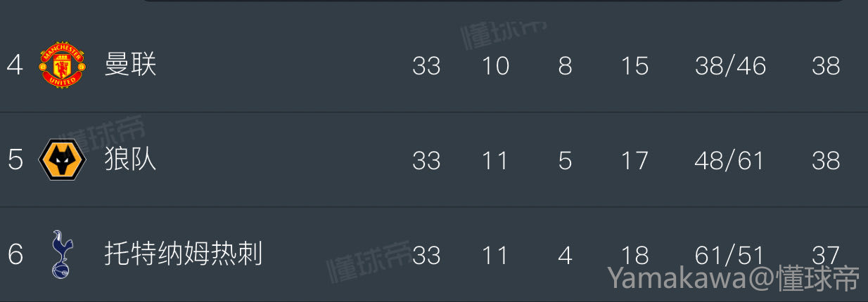
Task: Select rank number 5 in standings
Action: coord(15,160)
